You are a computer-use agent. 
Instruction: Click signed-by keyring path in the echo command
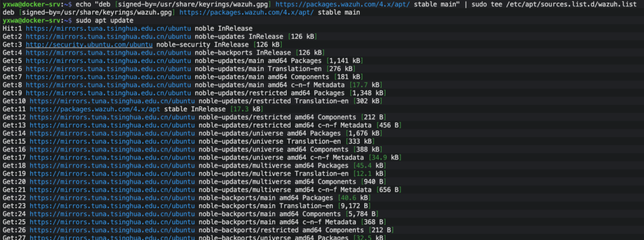click(x=191, y=4)
